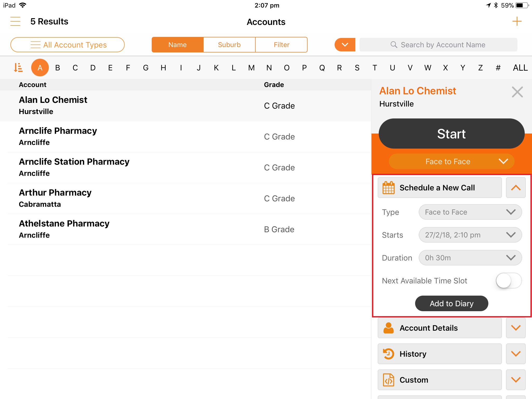The width and height of the screenshot is (532, 399).
Task: Open the Starts date dropdown
Action: pos(470,235)
